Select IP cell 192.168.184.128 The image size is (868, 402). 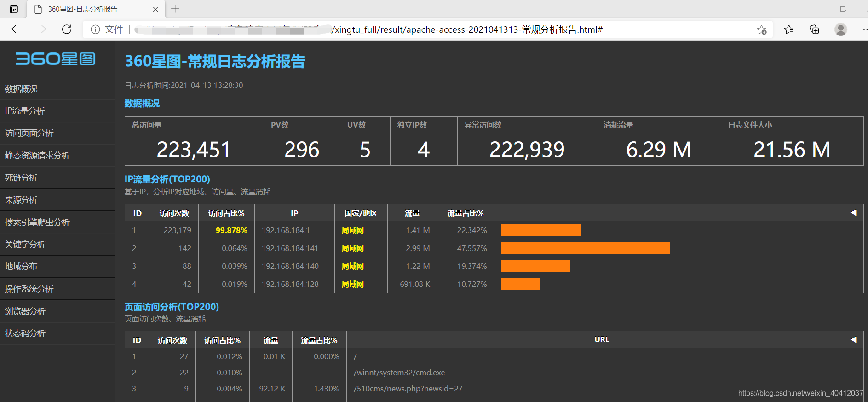point(290,284)
